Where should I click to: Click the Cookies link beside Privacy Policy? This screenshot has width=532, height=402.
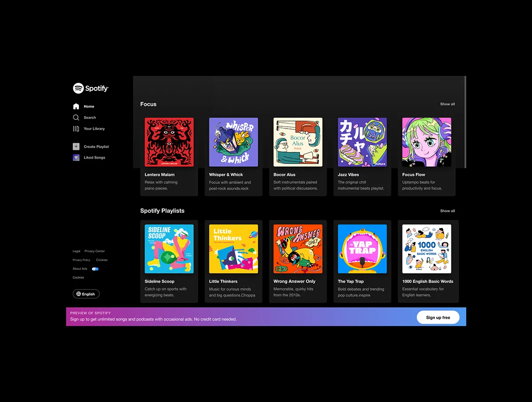pos(102,260)
